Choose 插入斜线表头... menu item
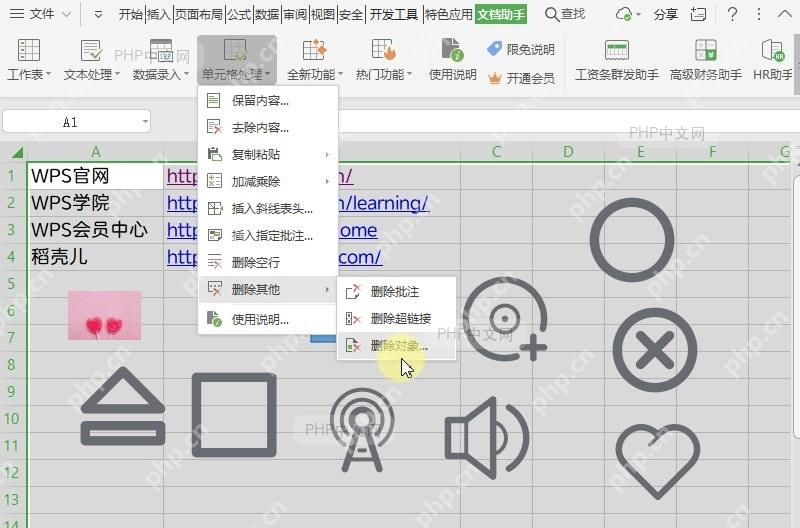The height and width of the screenshot is (528, 800). click(x=268, y=208)
